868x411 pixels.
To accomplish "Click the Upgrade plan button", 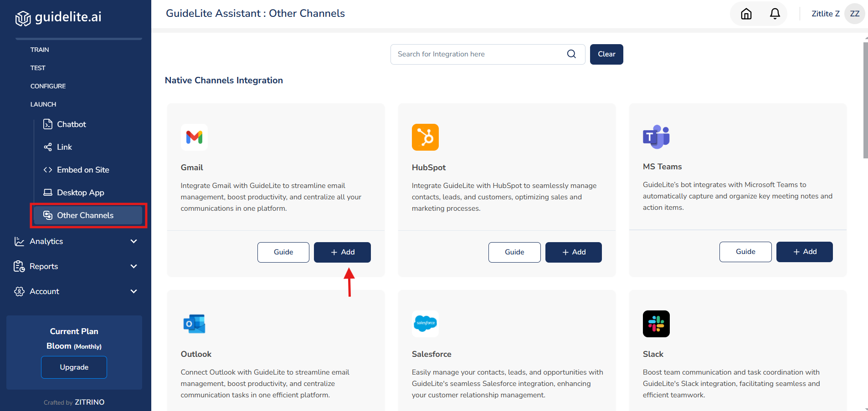I will (x=74, y=367).
